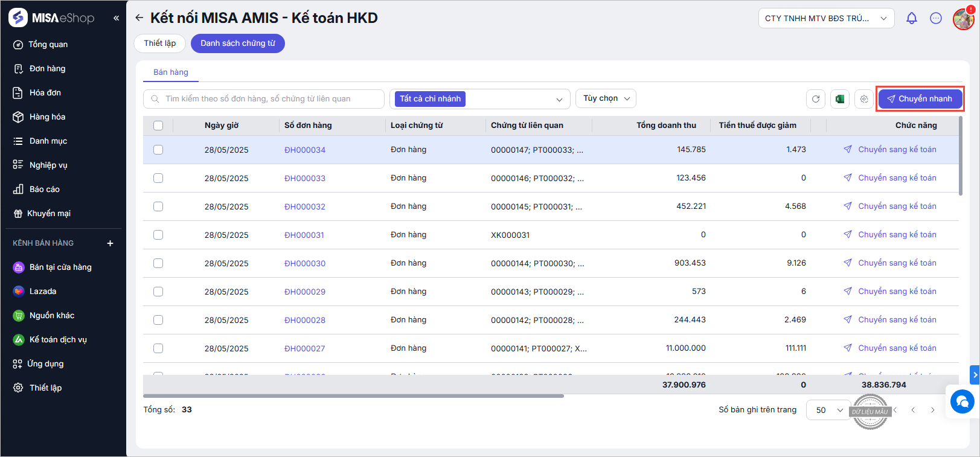Viewport: 980px width, 457px height.
Task: Open order link ĐH000027
Action: click(305, 348)
